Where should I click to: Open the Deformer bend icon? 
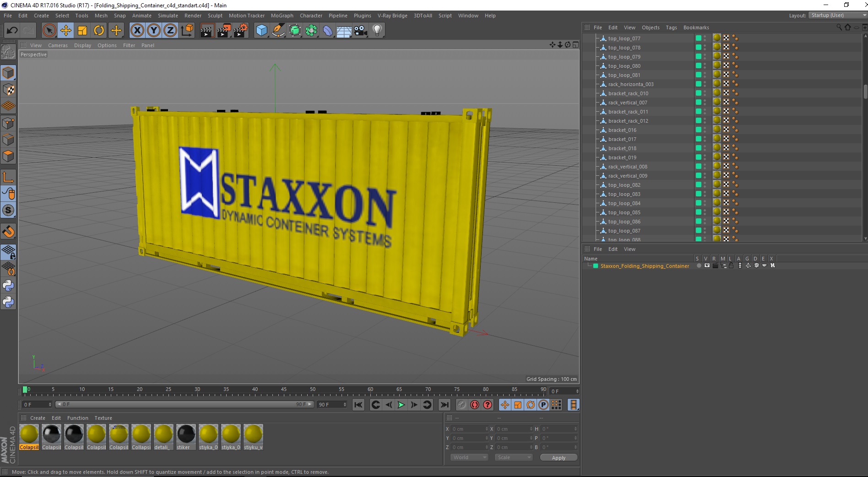click(328, 31)
